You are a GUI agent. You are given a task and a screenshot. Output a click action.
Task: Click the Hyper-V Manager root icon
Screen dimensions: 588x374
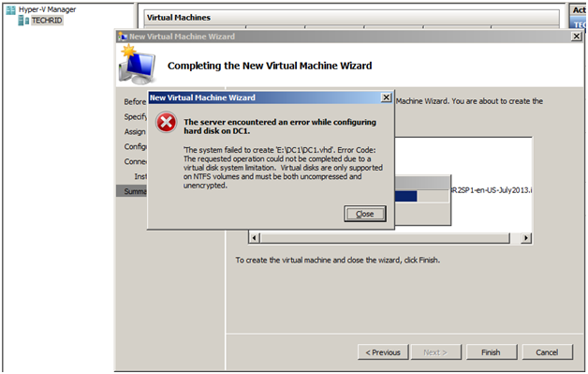pyautogui.click(x=11, y=9)
